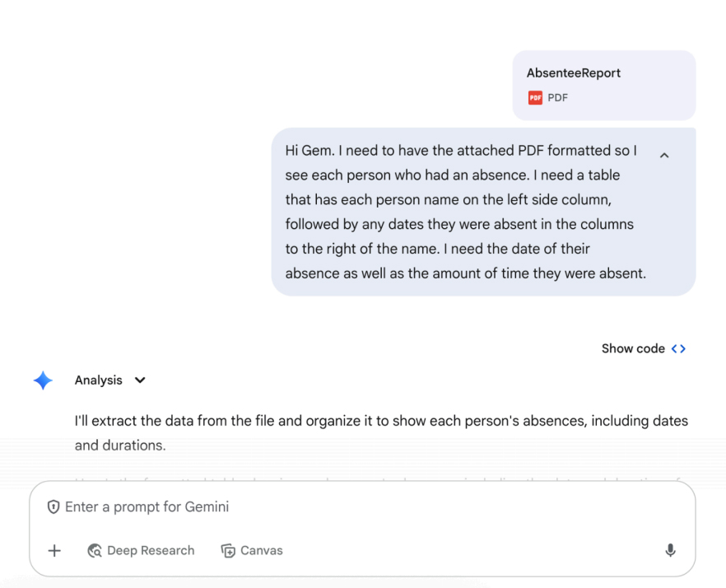The height and width of the screenshot is (588, 726).
Task: Click the AbsenteeReport file name text
Action: point(573,73)
